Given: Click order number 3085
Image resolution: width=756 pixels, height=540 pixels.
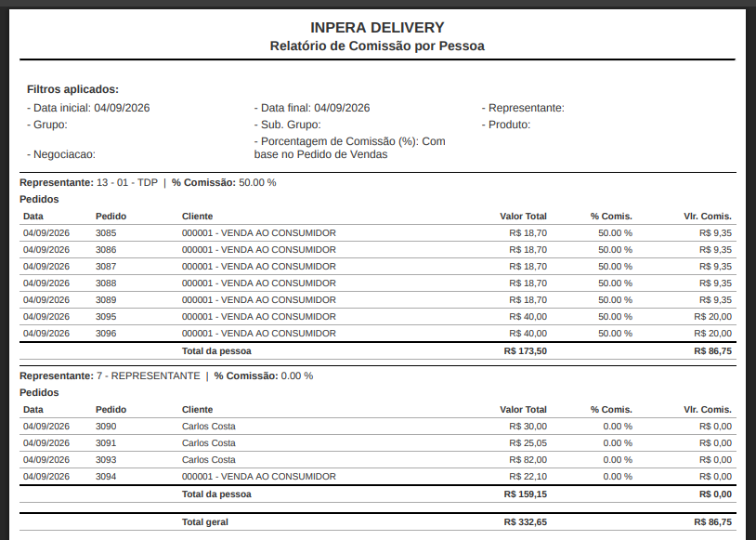Looking at the screenshot, I should point(106,233).
